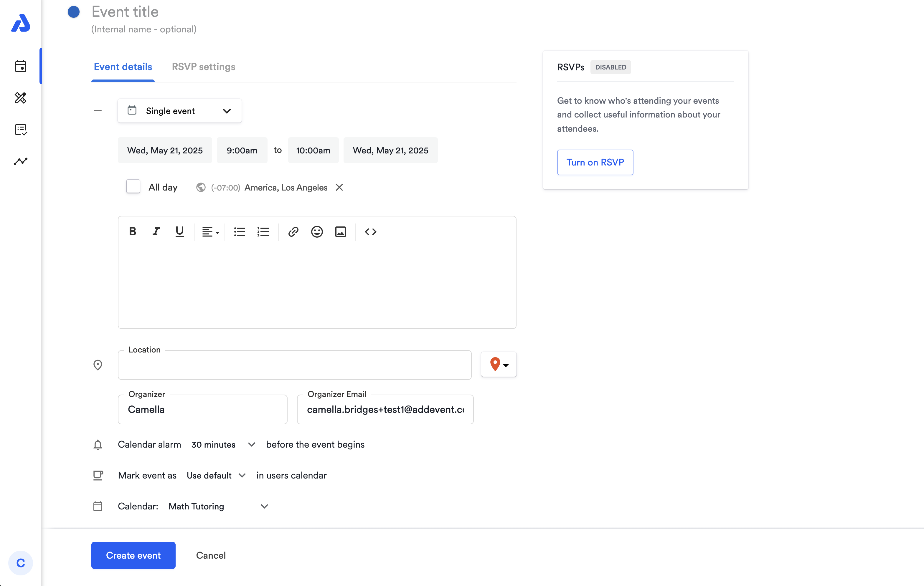Enable the All day checkbox
This screenshot has height=586, width=924.
[133, 187]
